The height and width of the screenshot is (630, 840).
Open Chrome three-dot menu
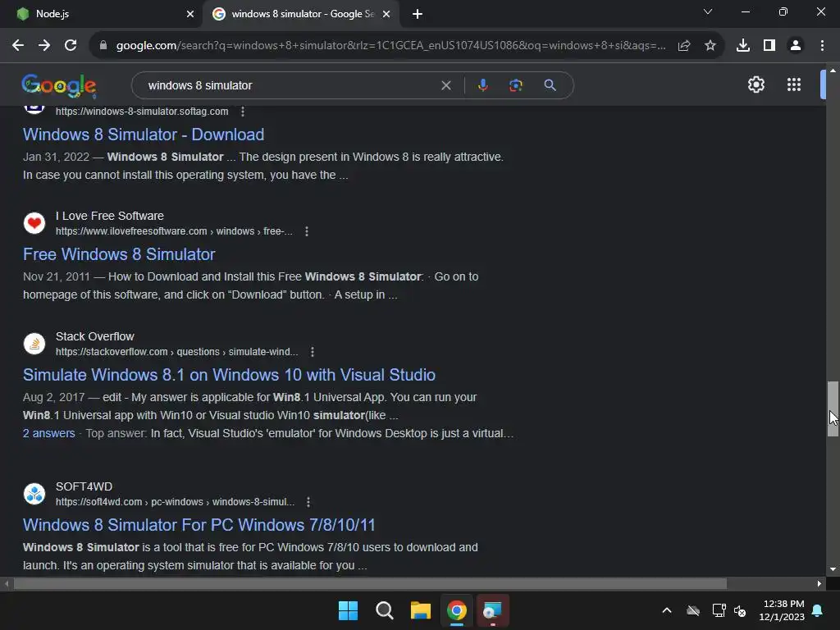[822, 46]
